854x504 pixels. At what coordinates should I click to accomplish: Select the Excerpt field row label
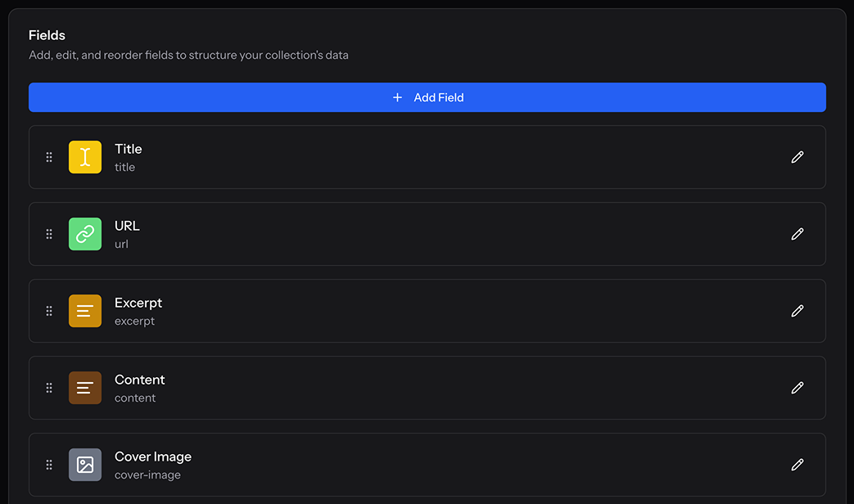click(x=138, y=303)
